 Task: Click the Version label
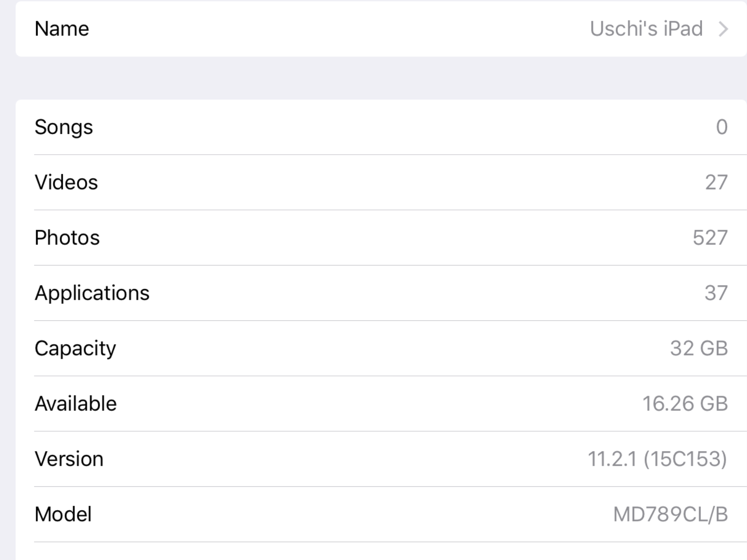point(69,459)
